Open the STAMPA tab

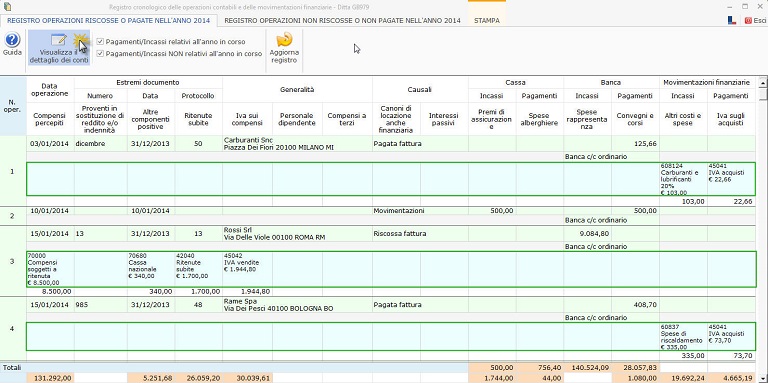tap(486, 21)
